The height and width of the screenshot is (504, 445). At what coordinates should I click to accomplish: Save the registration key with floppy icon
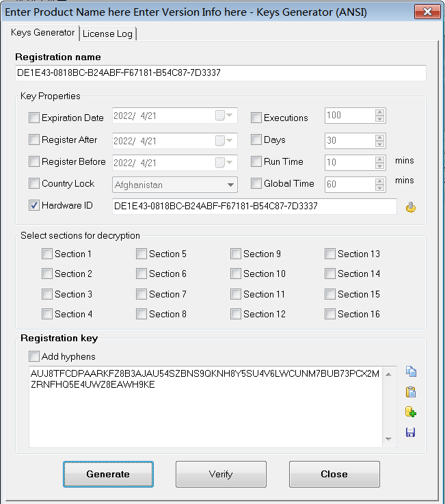click(x=411, y=432)
